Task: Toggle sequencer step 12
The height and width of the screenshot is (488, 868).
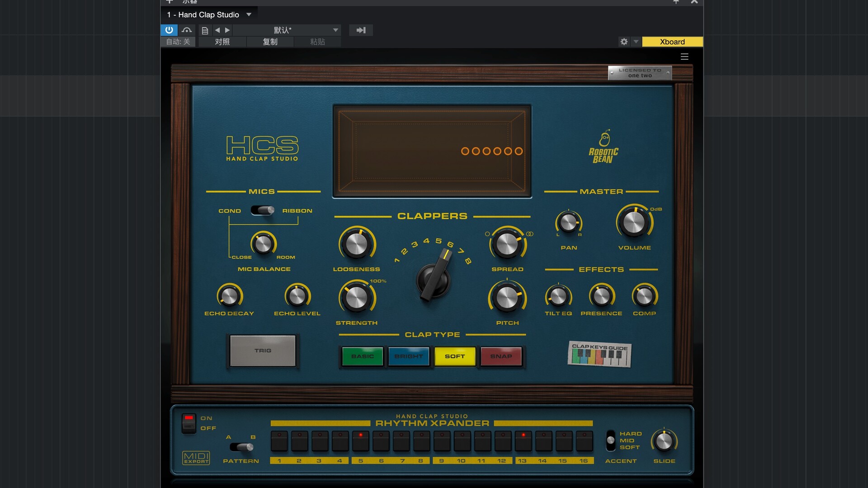Action: coord(503,441)
